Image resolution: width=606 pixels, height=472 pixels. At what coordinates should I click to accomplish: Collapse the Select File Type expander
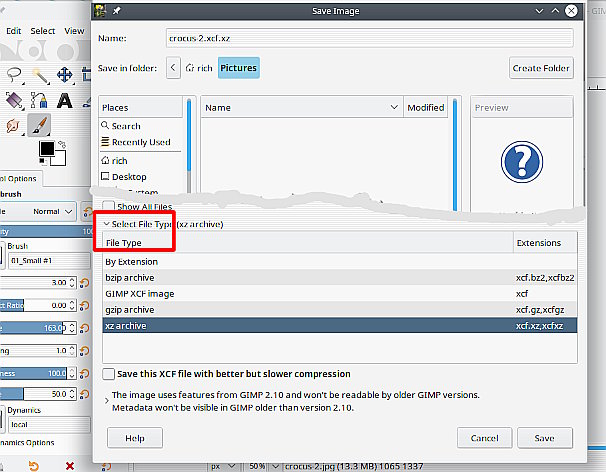point(106,224)
